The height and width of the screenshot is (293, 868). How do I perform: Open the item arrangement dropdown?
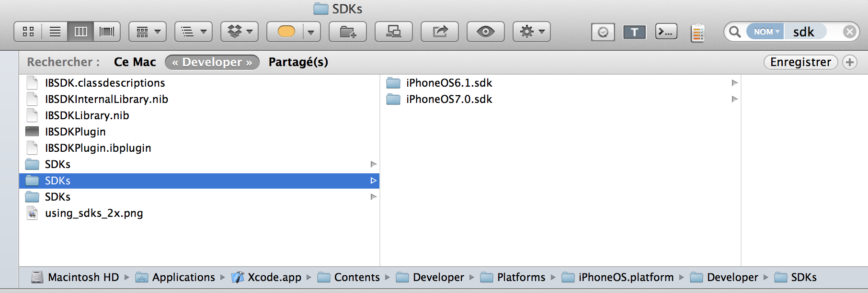point(148,32)
